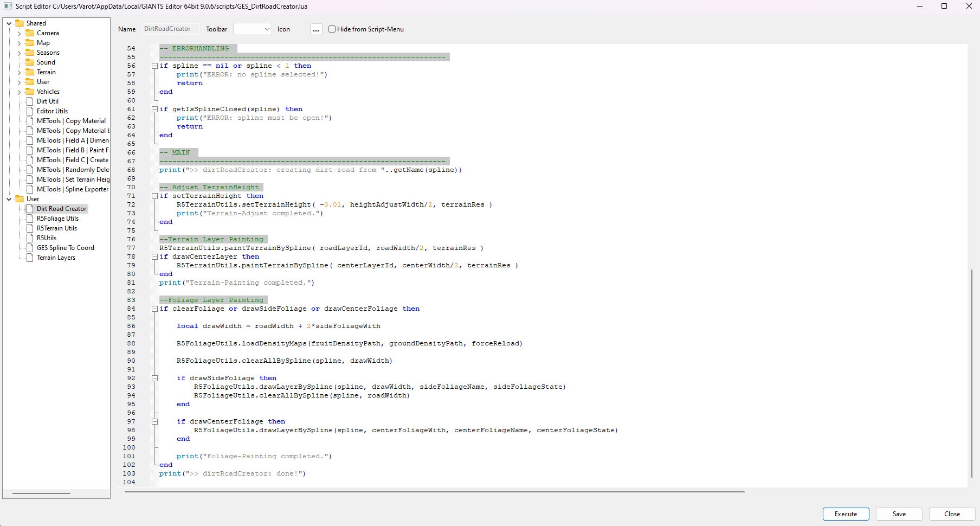
Task: Click the Terrain Layers script file icon
Action: (30, 258)
